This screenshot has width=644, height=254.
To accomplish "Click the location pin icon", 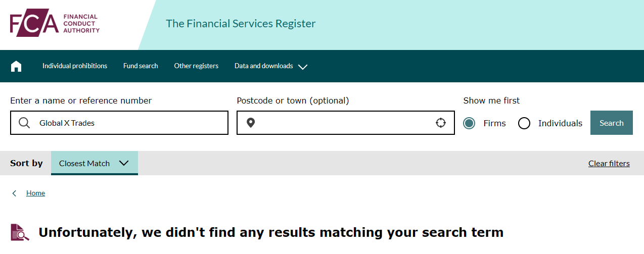I will coord(250,123).
